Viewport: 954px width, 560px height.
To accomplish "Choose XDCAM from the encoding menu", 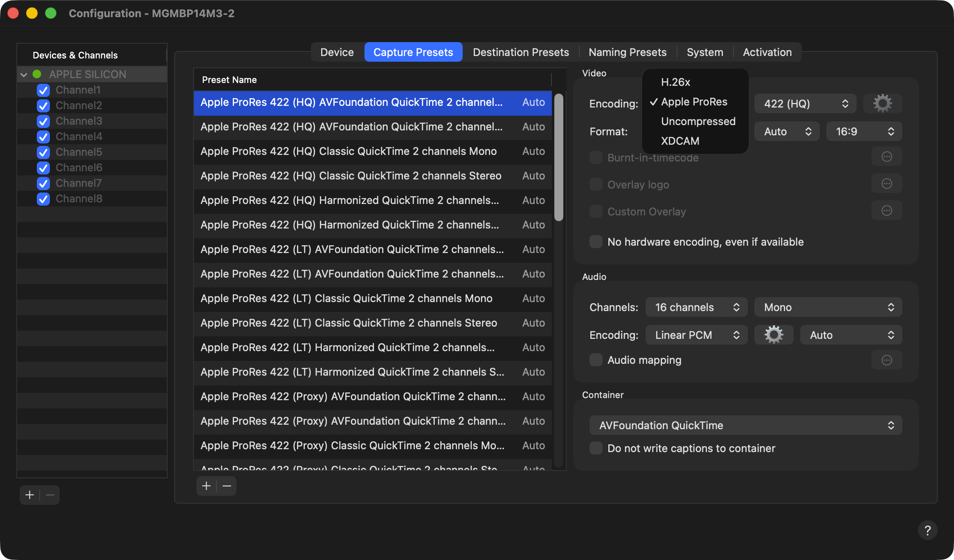I will (680, 141).
